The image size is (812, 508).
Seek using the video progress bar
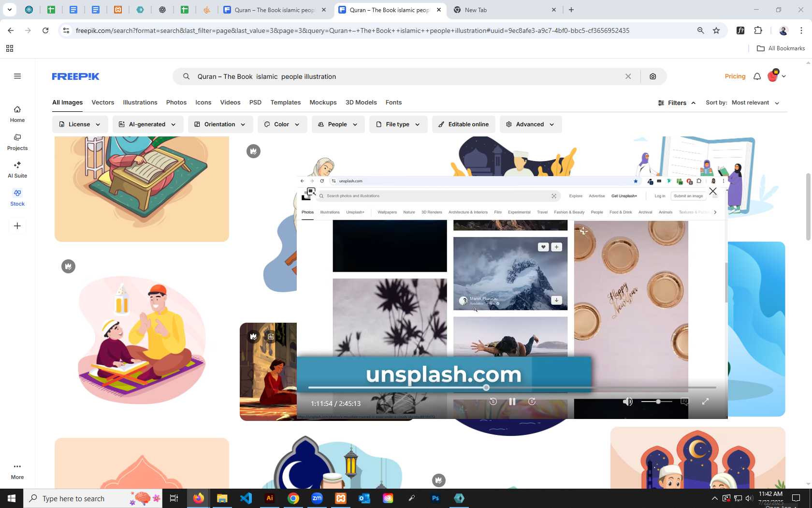tap(512, 388)
